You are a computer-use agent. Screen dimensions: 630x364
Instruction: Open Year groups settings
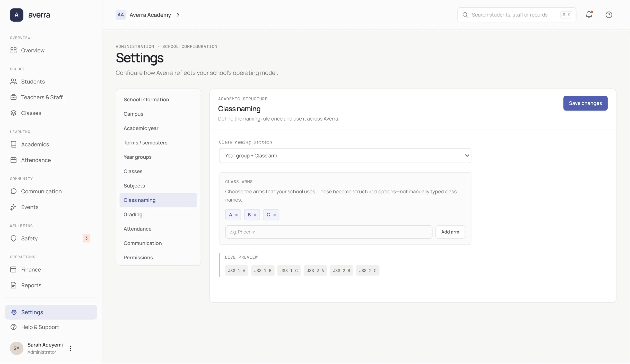click(158, 157)
